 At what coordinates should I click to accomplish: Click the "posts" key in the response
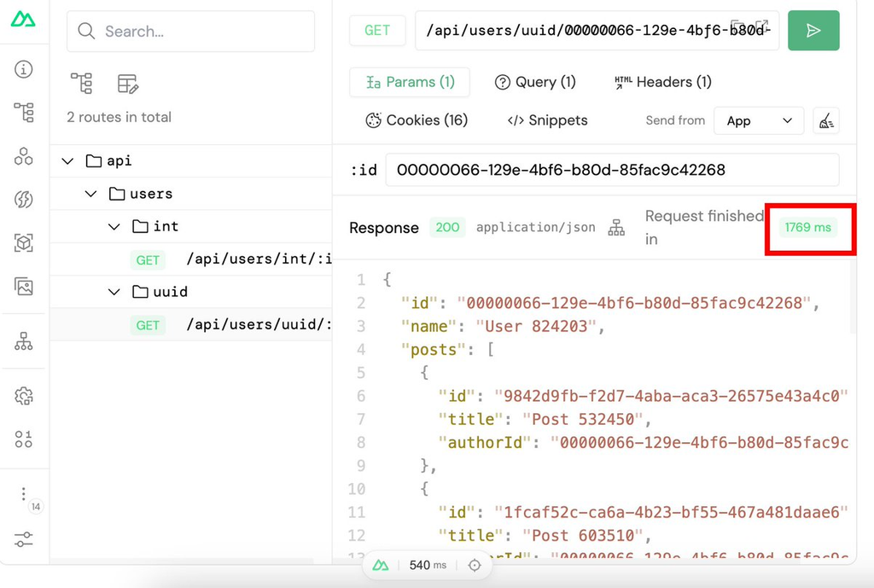click(x=433, y=349)
